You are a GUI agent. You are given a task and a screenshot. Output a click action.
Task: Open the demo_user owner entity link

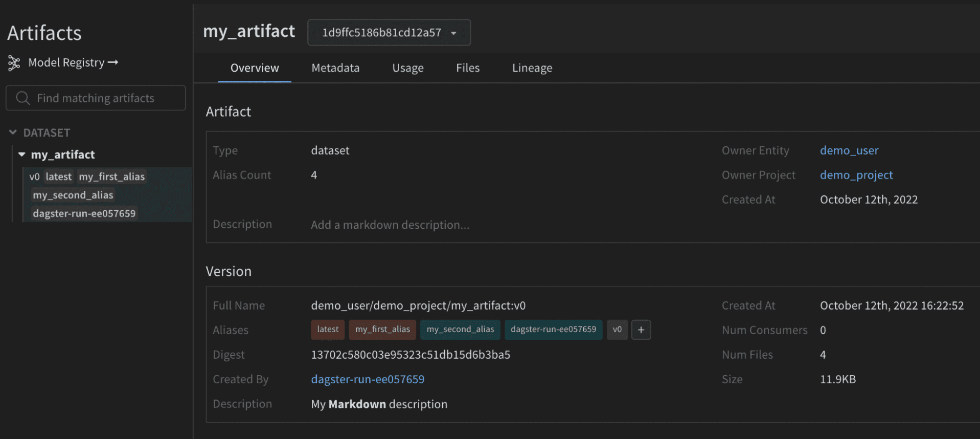(849, 150)
